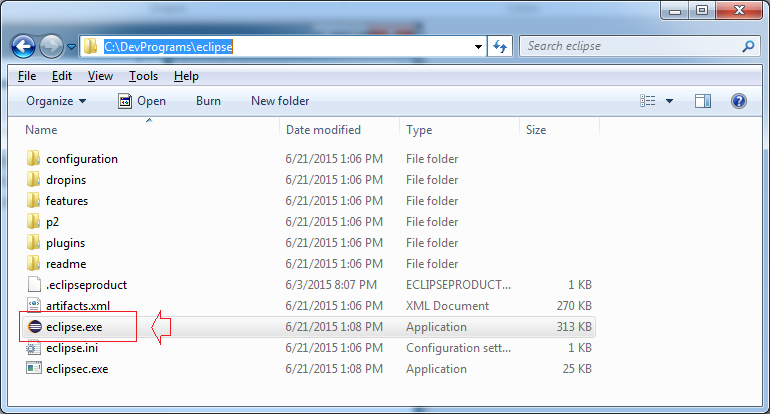Change your view icon

pyautogui.click(x=648, y=101)
